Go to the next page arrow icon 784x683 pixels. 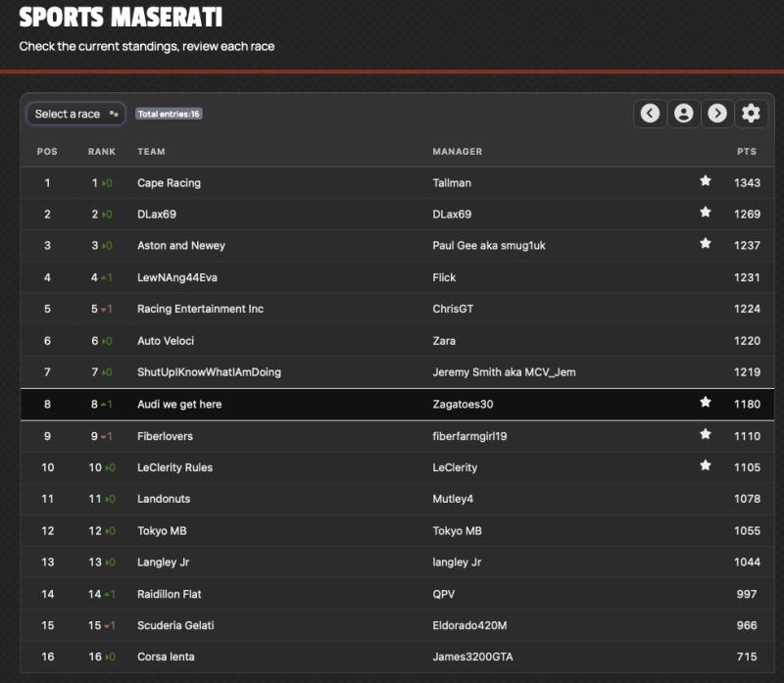717,114
